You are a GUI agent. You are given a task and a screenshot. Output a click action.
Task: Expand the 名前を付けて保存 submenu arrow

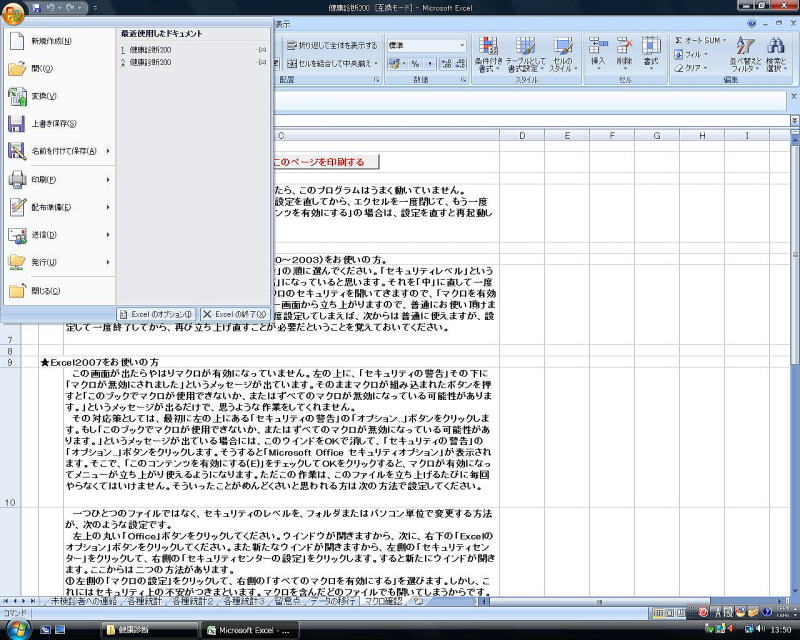tap(108, 151)
